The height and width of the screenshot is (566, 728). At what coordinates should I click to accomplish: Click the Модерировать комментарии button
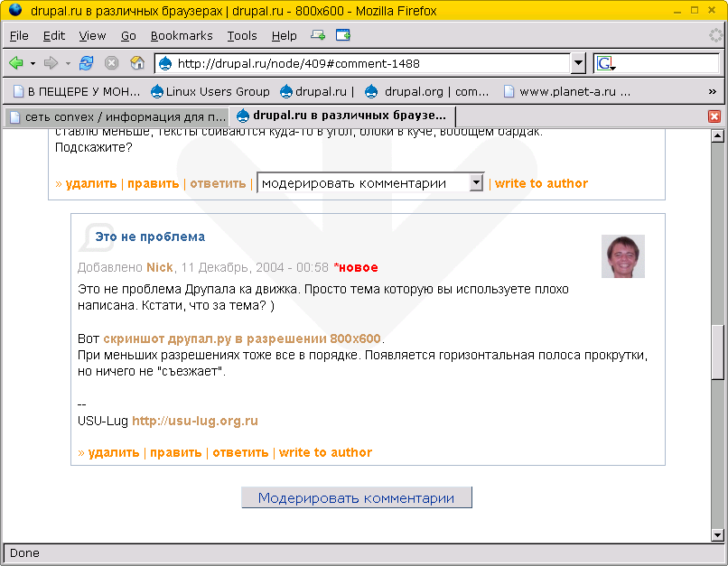[x=357, y=497]
